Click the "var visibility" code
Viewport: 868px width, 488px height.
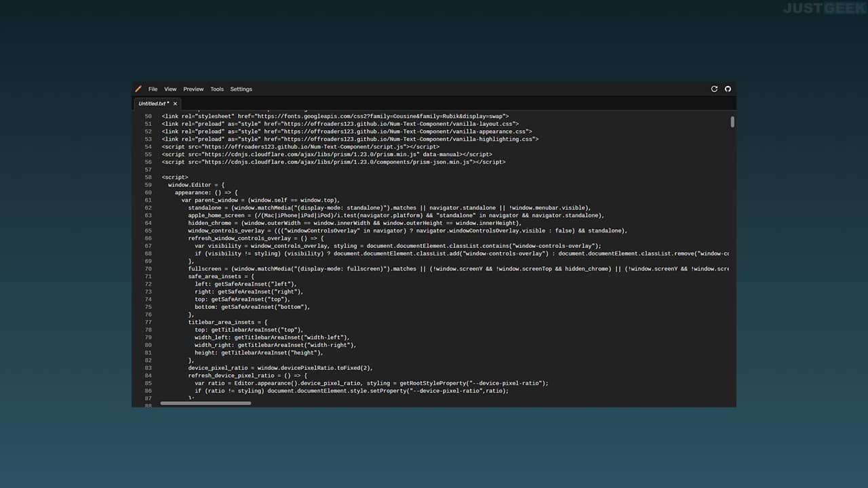tap(218, 246)
